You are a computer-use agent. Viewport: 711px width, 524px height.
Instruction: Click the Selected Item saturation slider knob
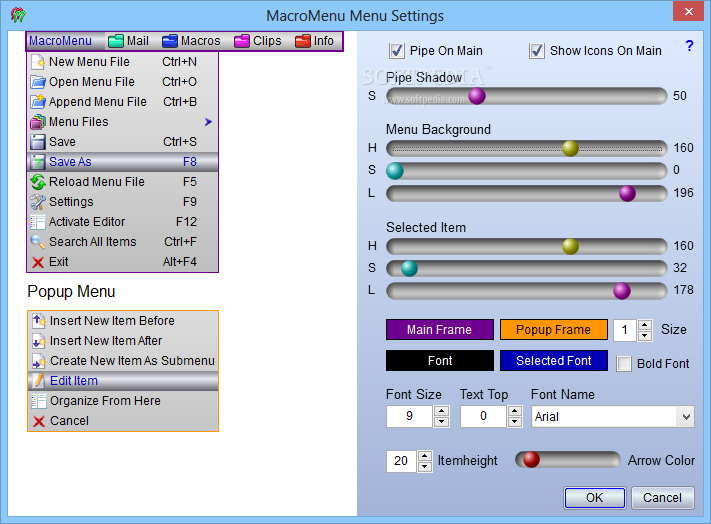pyautogui.click(x=409, y=268)
